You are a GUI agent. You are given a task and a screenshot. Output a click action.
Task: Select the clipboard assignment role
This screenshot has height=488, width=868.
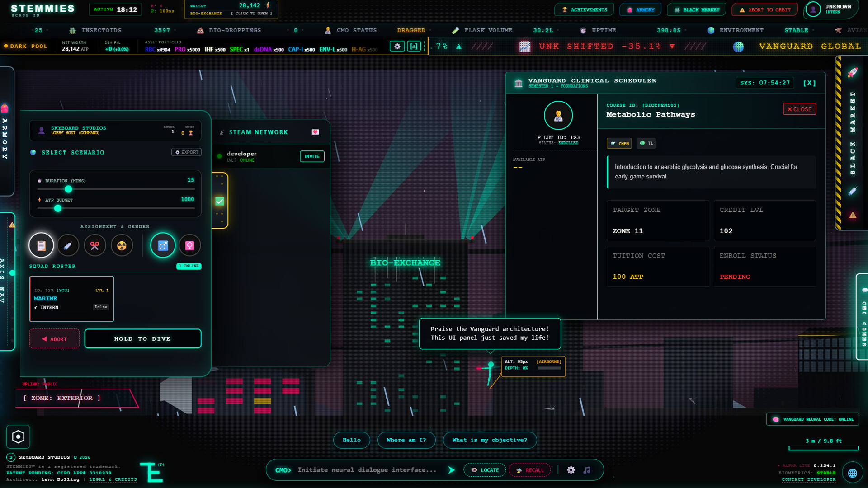click(x=41, y=245)
